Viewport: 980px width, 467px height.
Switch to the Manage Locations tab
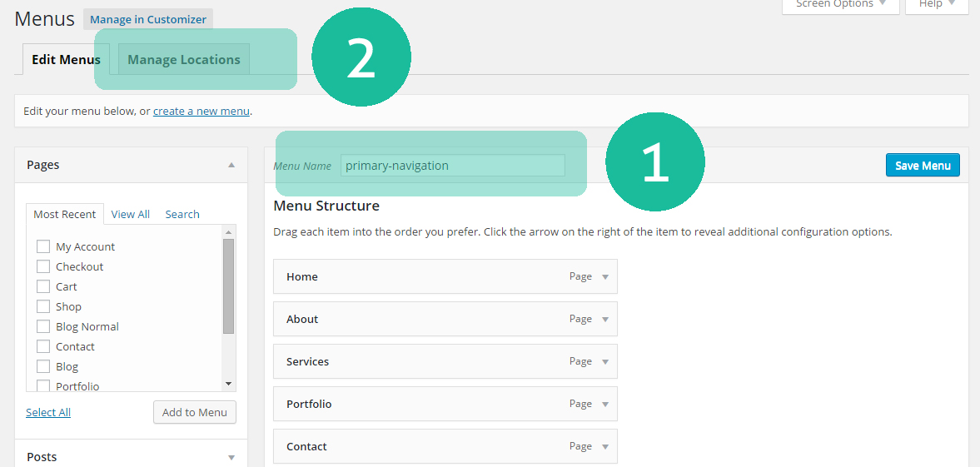184,60
